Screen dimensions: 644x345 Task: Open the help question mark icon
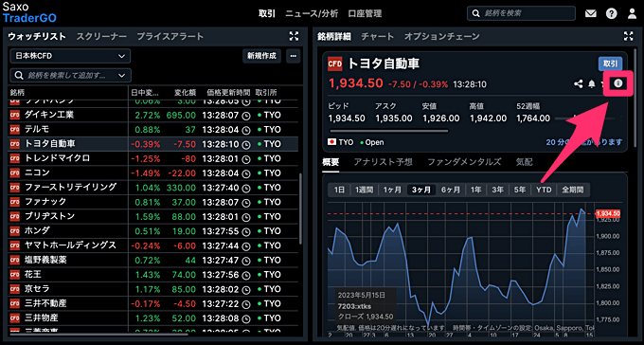pyautogui.click(x=611, y=13)
